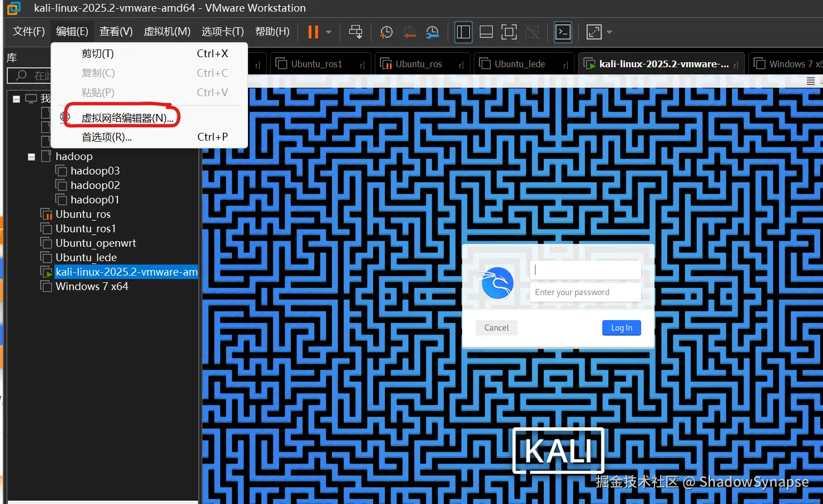The width and height of the screenshot is (823, 504).
Task: Open the stretch display dropdown arrow
Action: (609, 32)
